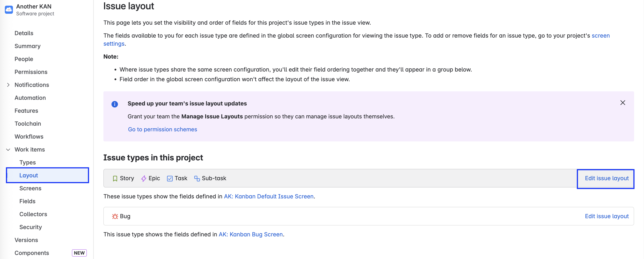Image resolution: width=644 pixels, height=259 pixels.
Task: Click the Epic lightning bolt icon
Action: [144, 179]
